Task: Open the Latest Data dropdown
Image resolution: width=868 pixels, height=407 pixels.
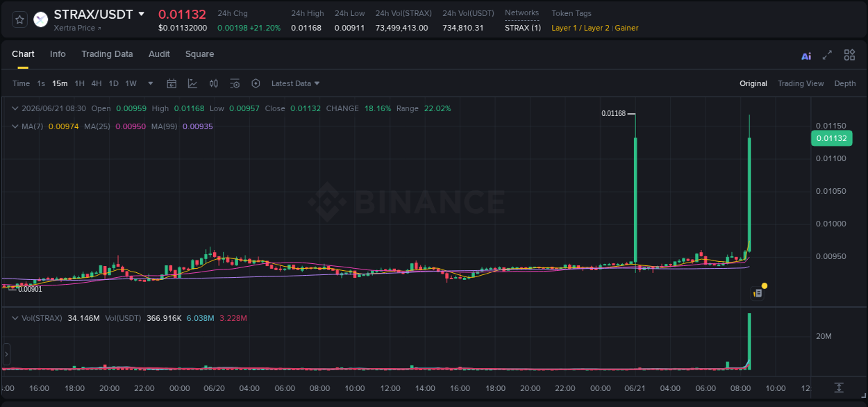Action: coord(295,83)
